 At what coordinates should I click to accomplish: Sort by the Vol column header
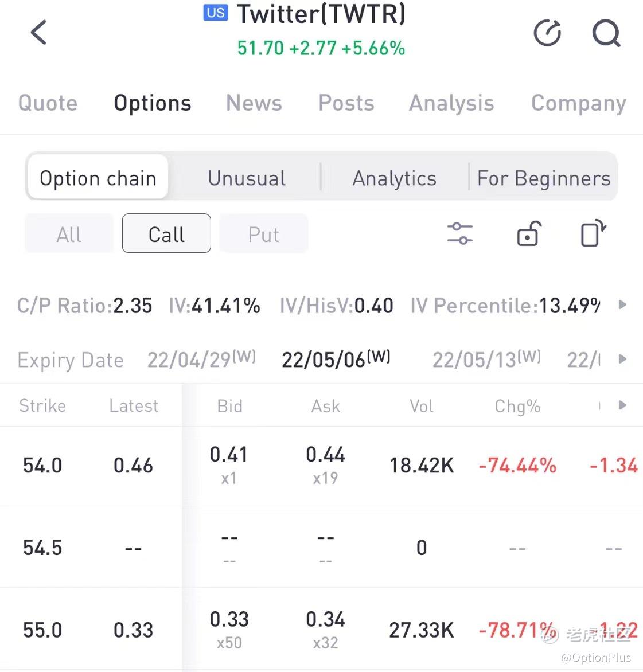pyautogui.click(x=421, y=406)
